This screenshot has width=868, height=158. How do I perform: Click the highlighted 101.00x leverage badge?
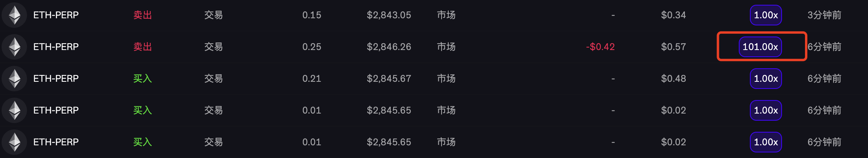(760, 47)
